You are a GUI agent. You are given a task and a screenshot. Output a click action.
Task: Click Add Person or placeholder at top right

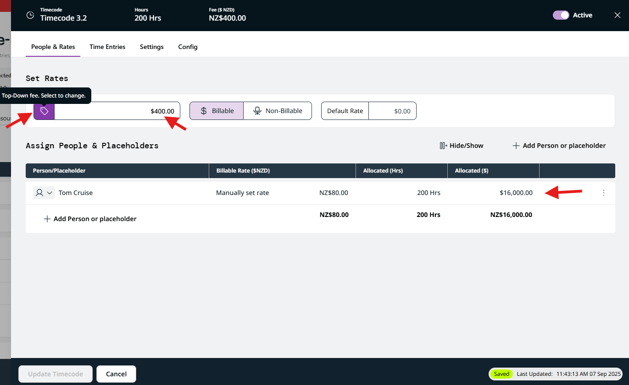pyautogui.click(x=559, y=146)
